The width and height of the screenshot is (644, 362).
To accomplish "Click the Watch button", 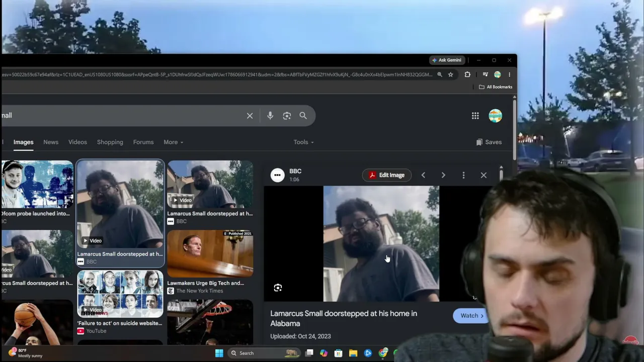I will [x=471, y=316].
